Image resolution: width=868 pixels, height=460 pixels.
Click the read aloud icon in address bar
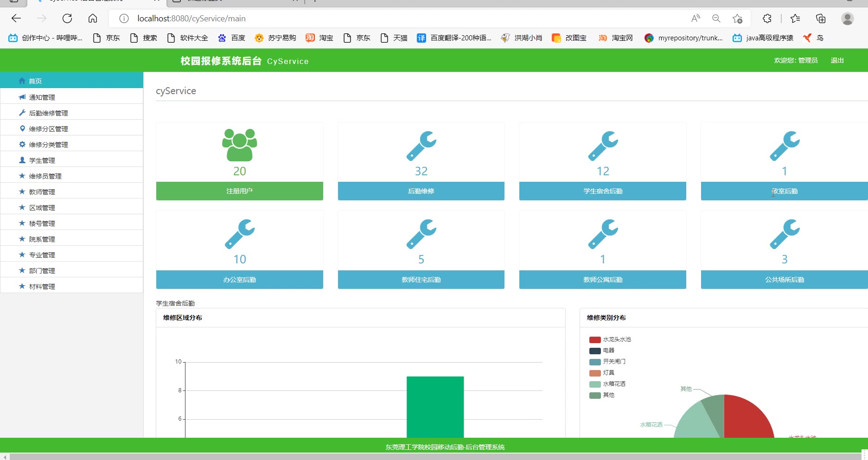click(x=696, y=19)
